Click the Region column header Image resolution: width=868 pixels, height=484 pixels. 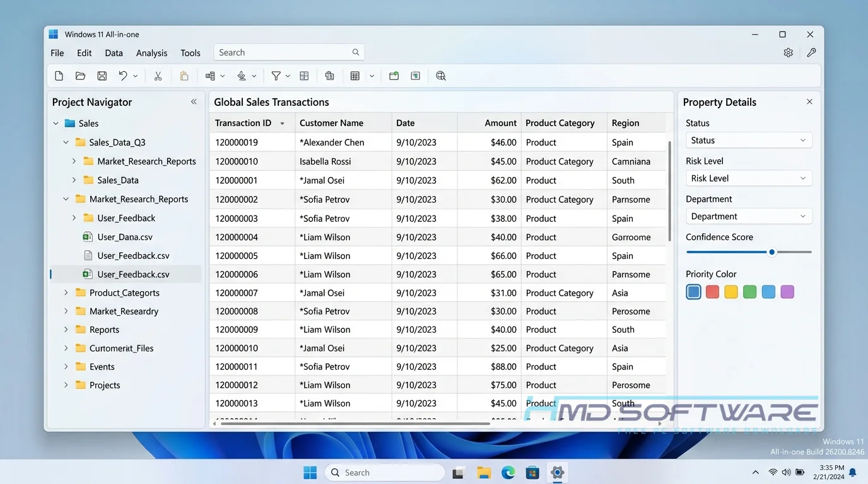pyautogui.click(x=636, y=123)
